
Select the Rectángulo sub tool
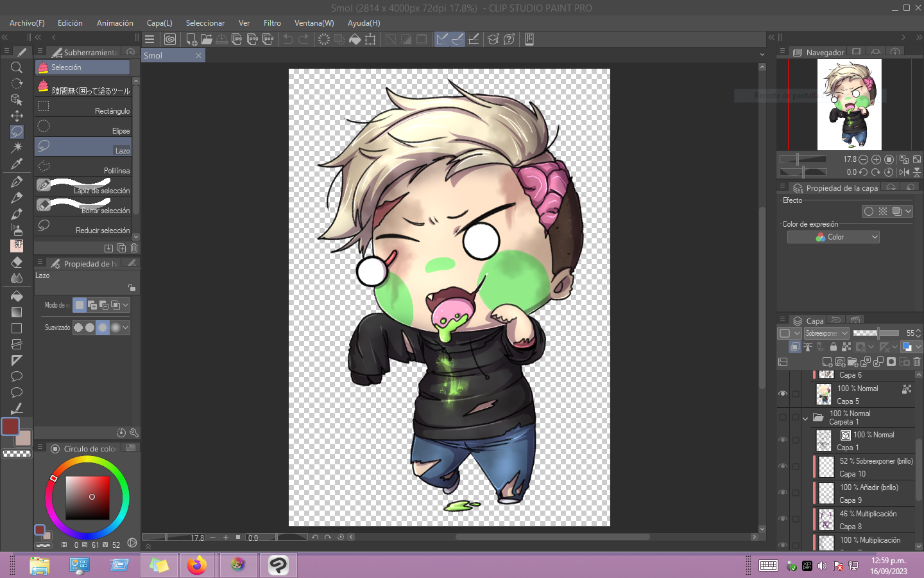click(83, 107)
